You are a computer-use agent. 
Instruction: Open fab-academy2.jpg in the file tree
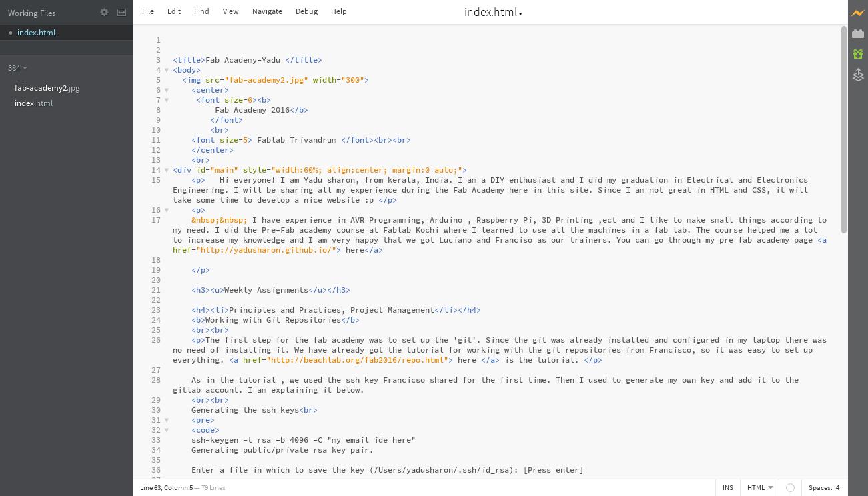point(47,88)
